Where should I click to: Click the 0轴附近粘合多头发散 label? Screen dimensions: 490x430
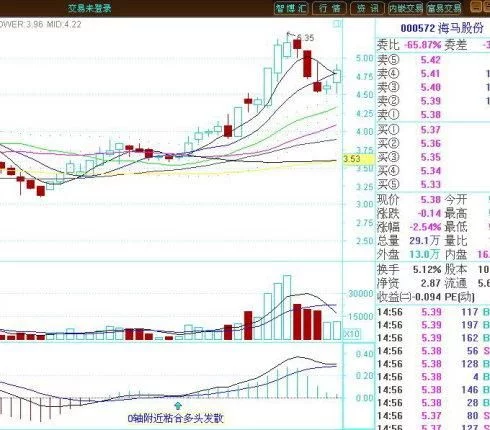point(176,419)
